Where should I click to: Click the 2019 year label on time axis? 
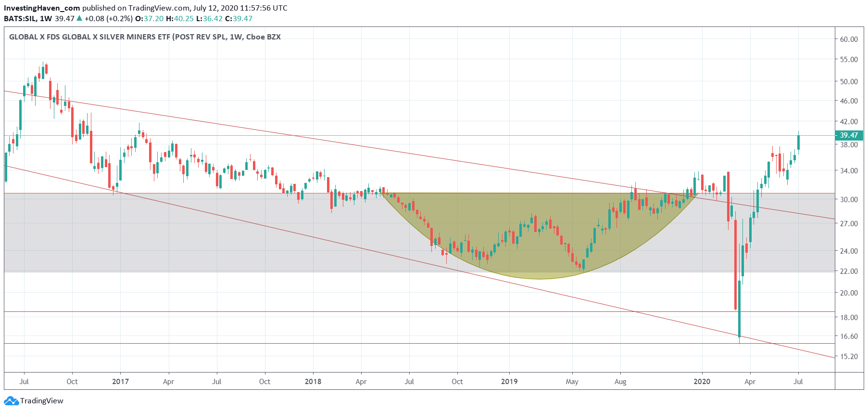click(x=509, y=382)
